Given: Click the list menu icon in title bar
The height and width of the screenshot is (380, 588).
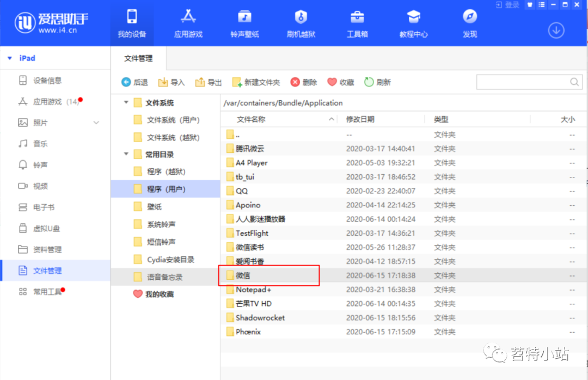Looking at the screenshot, I should 542,5.
